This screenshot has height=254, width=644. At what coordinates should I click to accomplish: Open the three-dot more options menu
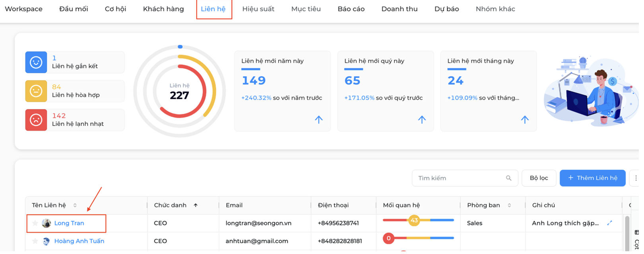pyautogui.click(x=635, y=178)
